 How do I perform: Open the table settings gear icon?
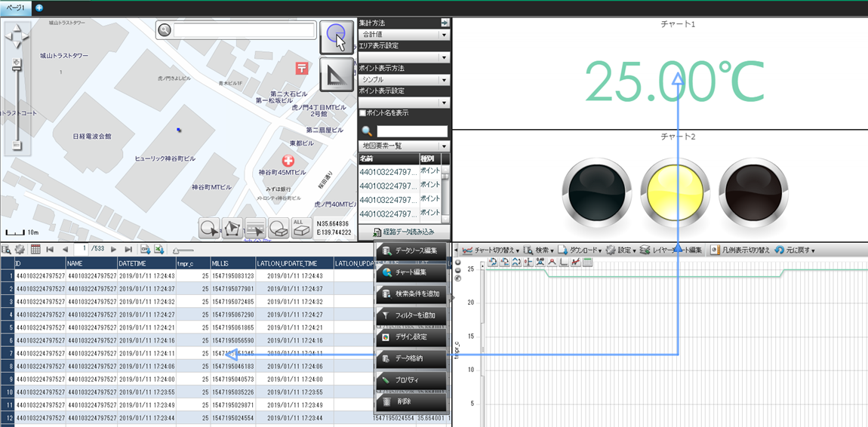(x=20, y=250)
